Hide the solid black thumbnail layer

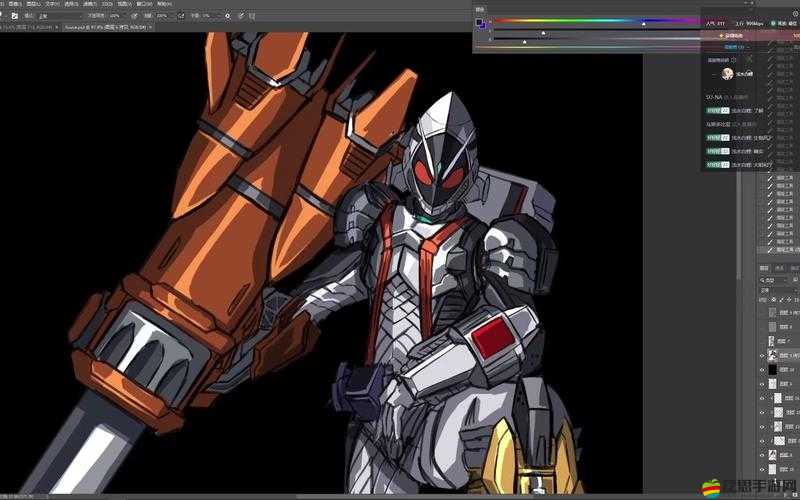click(762, 369)
